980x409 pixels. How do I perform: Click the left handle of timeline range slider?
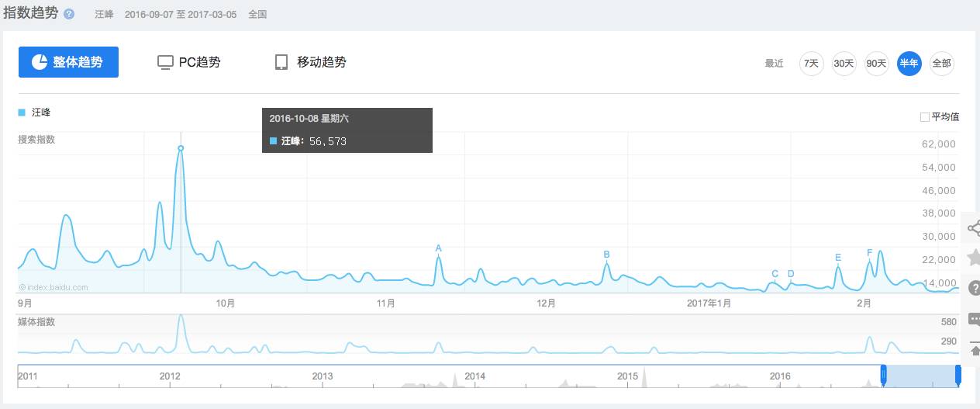(x=883, y=376)
